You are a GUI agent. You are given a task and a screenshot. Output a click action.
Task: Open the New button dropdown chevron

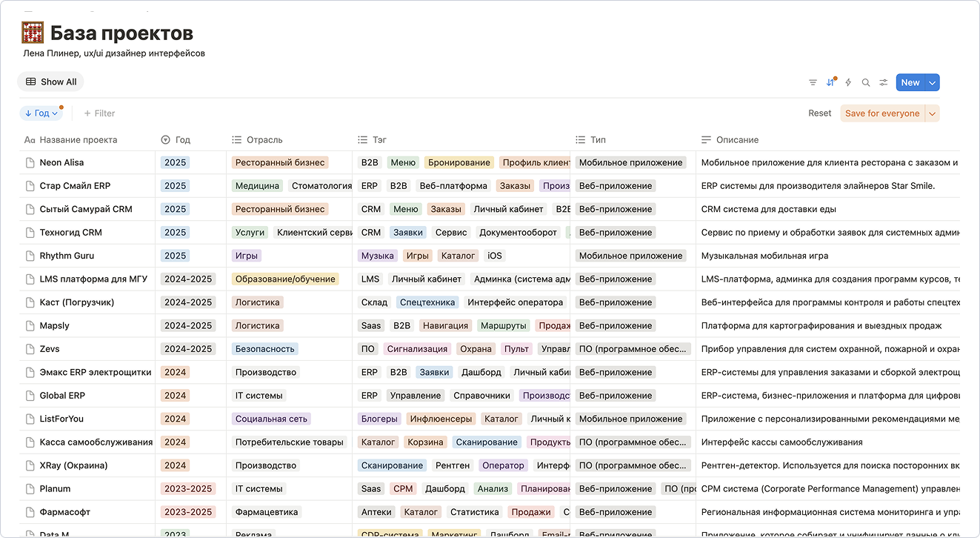click(x=932, y=82)
